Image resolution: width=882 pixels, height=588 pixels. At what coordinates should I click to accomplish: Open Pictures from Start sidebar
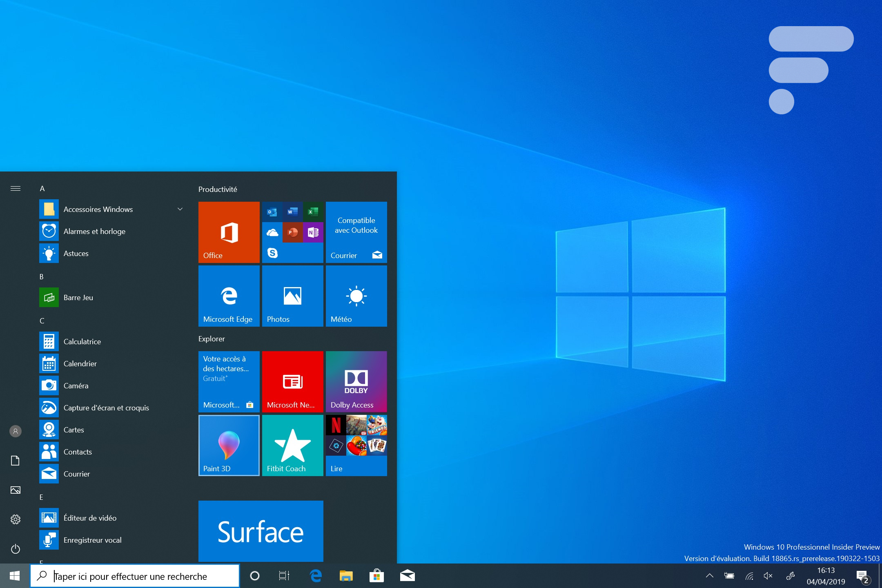point(16,490)
